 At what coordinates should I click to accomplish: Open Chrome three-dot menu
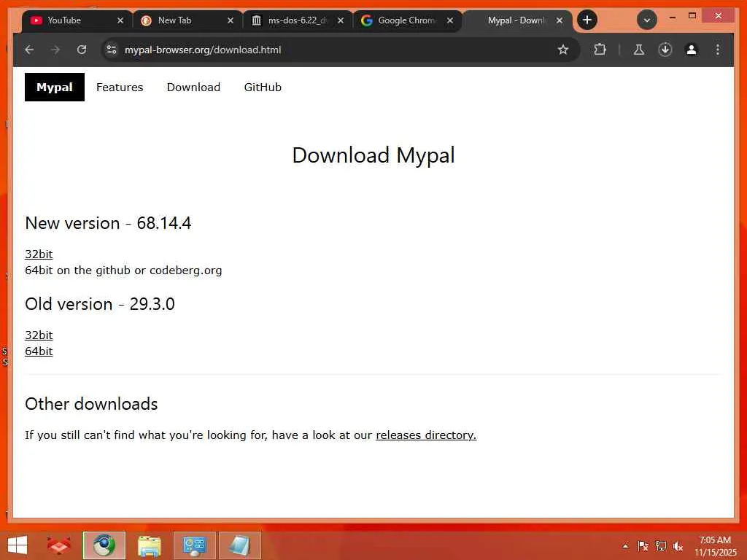(x=718, y=50)
